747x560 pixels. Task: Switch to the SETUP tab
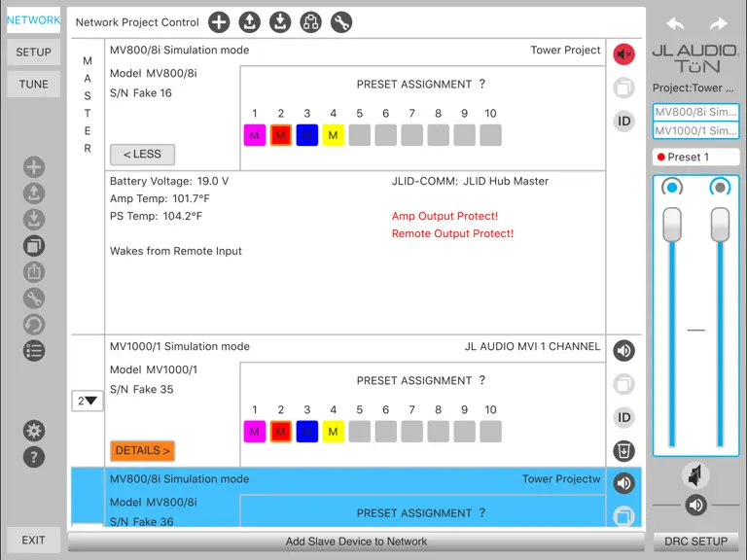[x=34, y=52]
